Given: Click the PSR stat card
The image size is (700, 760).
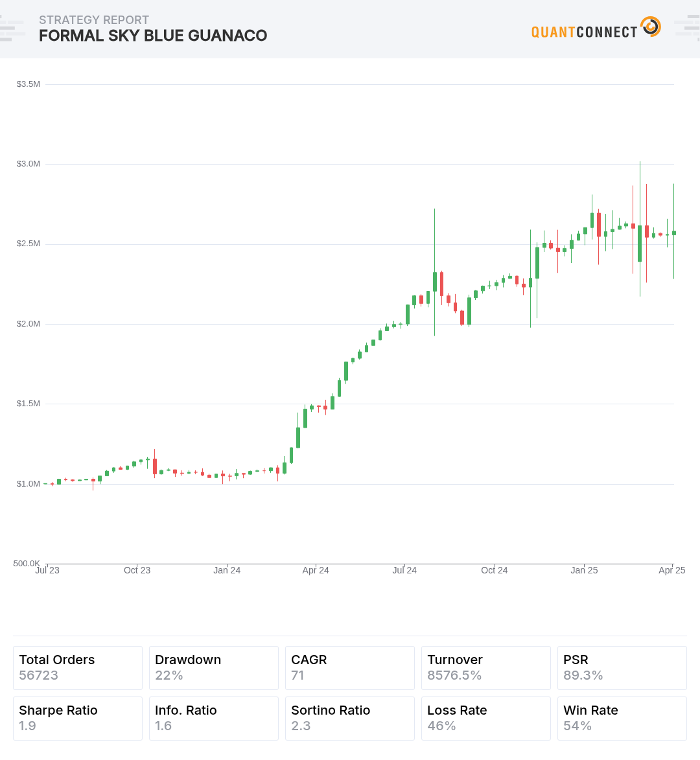Looking at the screenshot, I should (622, 667).
